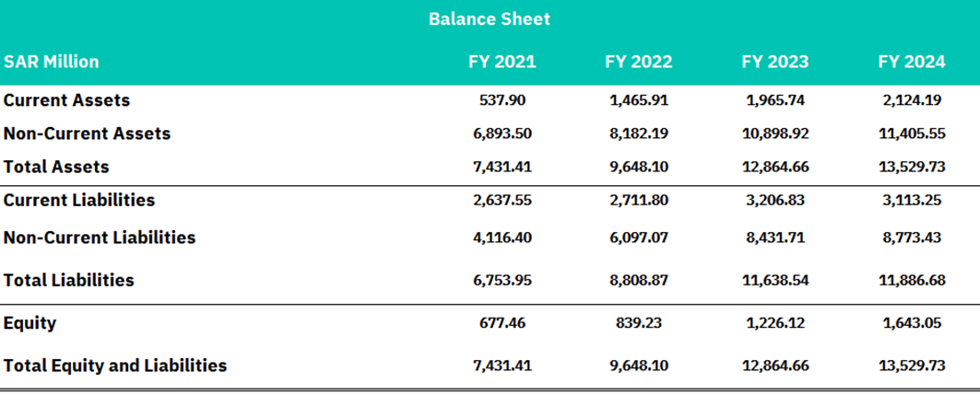The image size is (980, 407).
Task: Select Non-Current Liabilities value 8,431.71
Action: pyautogui.click(x=775, y=238)
